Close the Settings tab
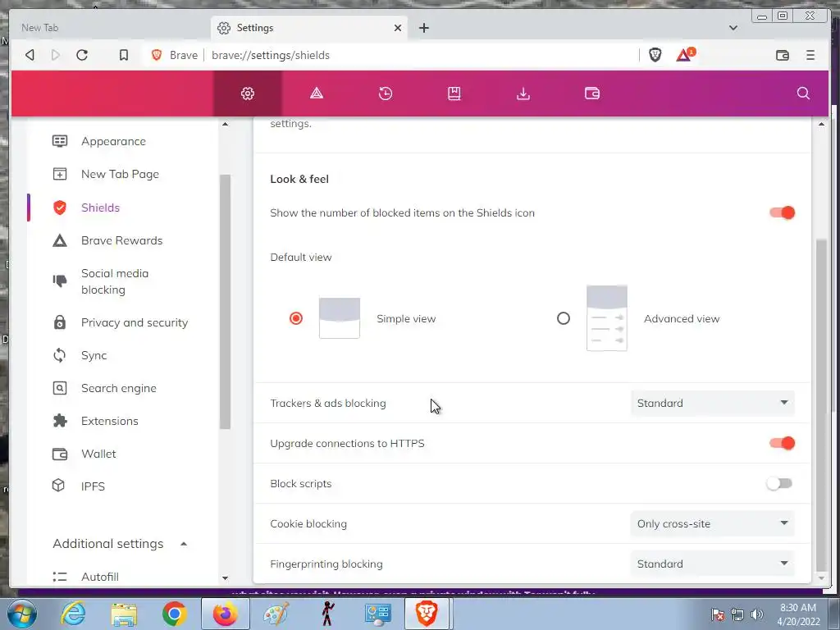This screenshot has width=840, height=630. coord(398,28)
